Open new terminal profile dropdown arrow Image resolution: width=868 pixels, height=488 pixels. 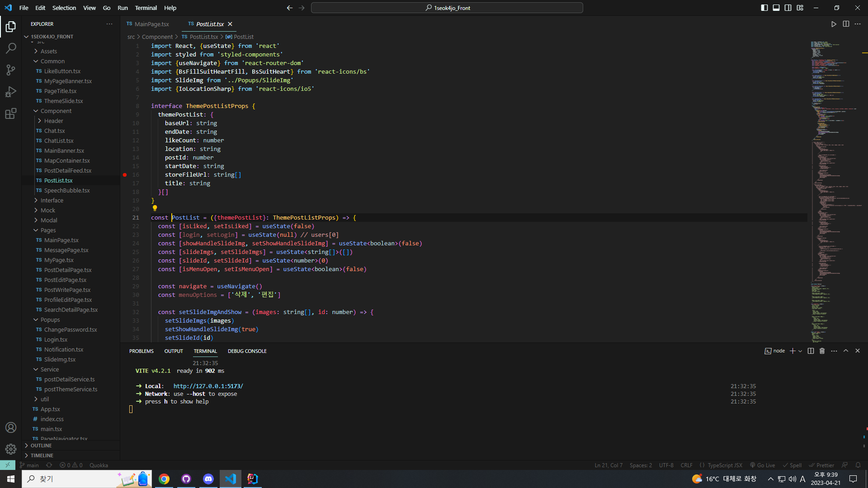pyautogui.click(x=800, y=351)
